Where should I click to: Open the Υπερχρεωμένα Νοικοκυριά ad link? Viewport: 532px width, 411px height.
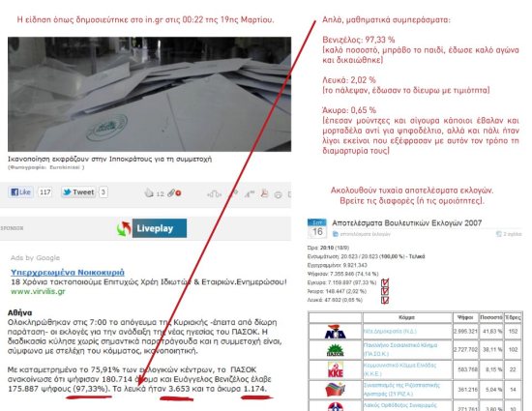tap(68, 273)
